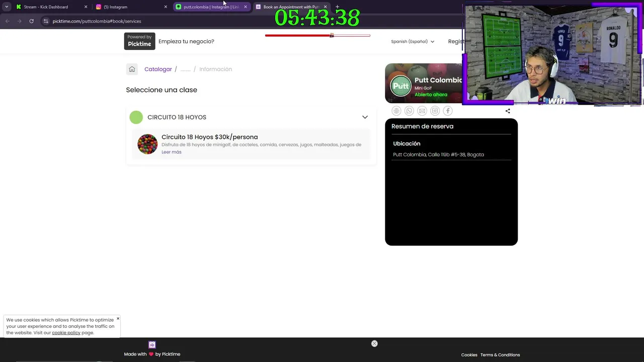Click the Powered by Picktime badge
The width and height of the screenshot is (644, 362).
pyautogui.click(x=139, y=41)
